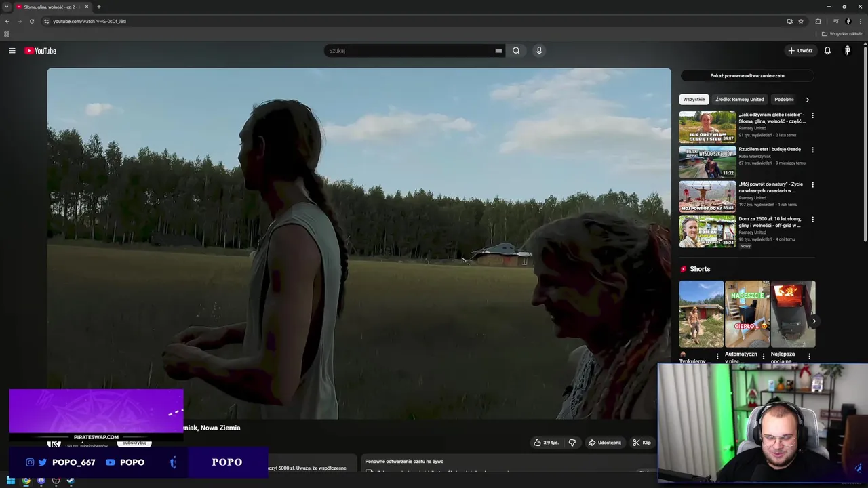This screenshot has width=868, height=488.
Task: Open the apps grid in bookmarks bar
Action: [7, 34]
